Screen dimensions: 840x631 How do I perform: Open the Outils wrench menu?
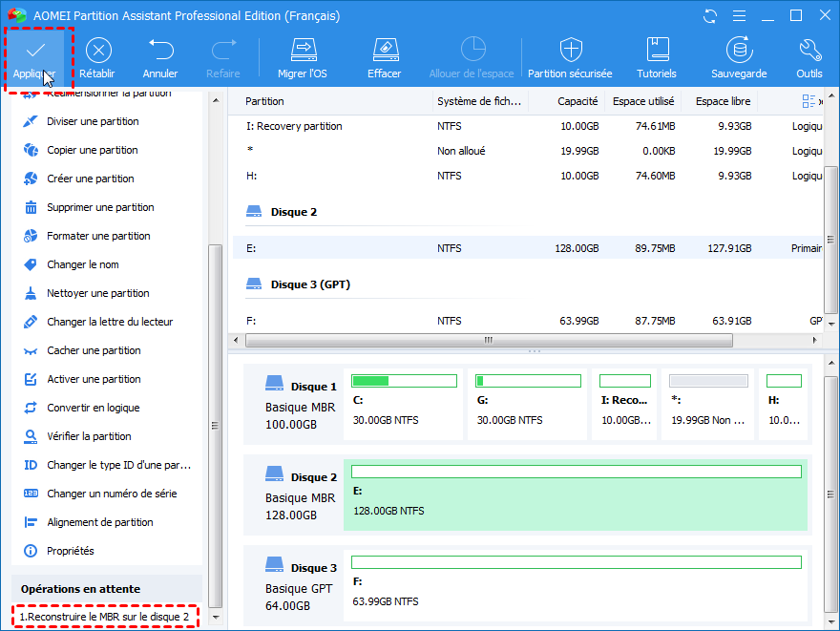click(x=808, y=57)
